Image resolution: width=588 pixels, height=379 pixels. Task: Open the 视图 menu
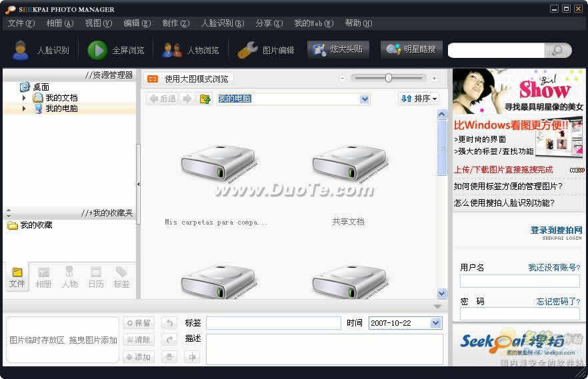[x=98, y=23]
